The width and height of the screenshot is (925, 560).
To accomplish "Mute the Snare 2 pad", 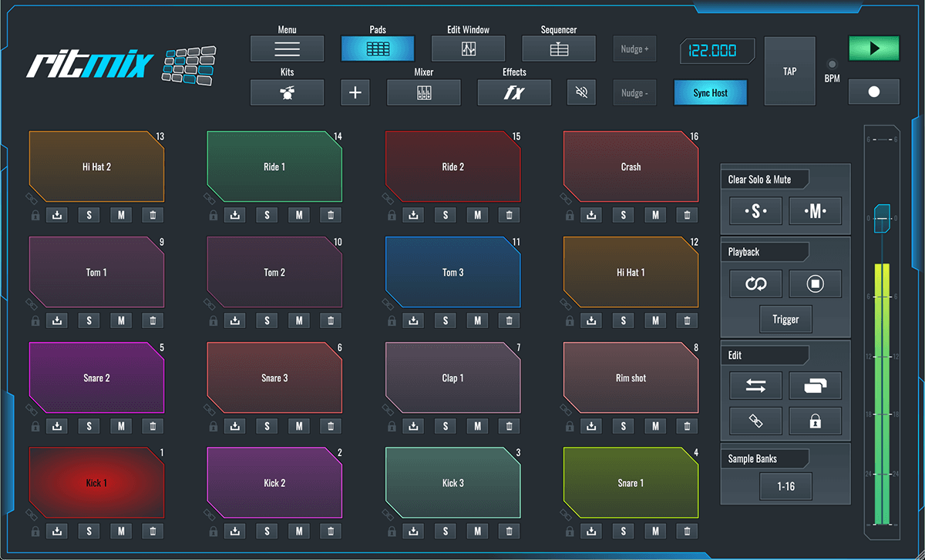I will [x=121, y=426].
